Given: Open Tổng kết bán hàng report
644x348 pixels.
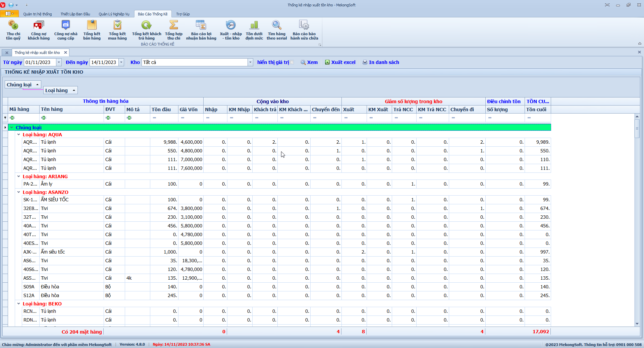Looking at the screenshot, I should [92, 30].
